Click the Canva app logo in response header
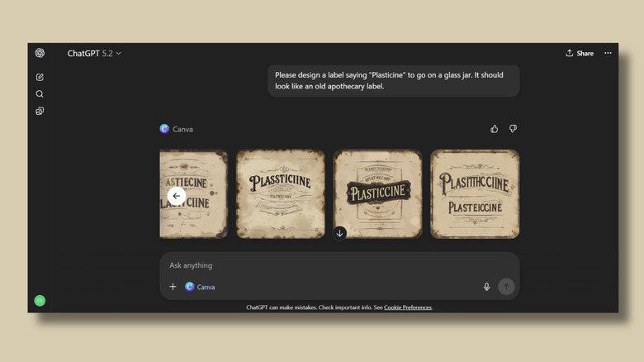The width and height of the screenshot is (644, 362). [x=164, y=129]
